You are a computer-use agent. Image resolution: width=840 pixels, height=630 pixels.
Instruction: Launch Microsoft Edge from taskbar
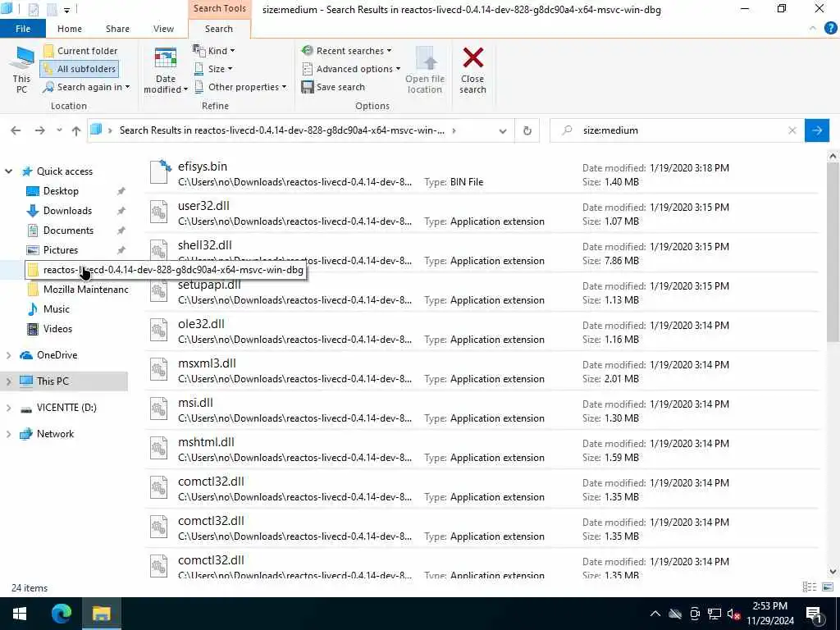tap(61, 614)
